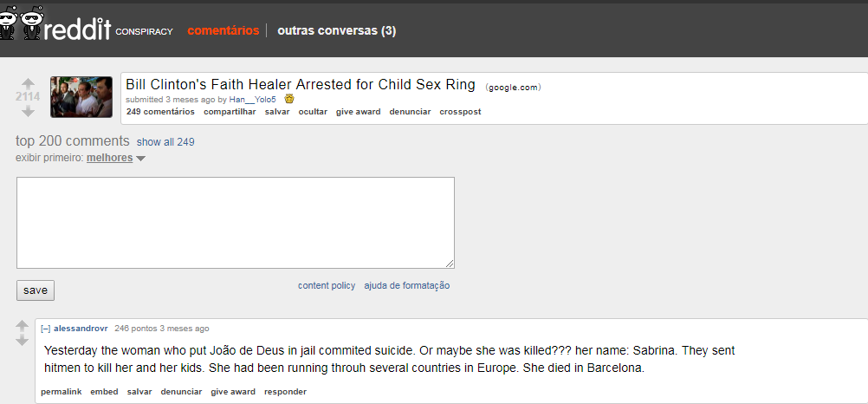Screen dimensions: 868x404
Task: Open the post thumbnail image
Action: (x=81, y=97)
